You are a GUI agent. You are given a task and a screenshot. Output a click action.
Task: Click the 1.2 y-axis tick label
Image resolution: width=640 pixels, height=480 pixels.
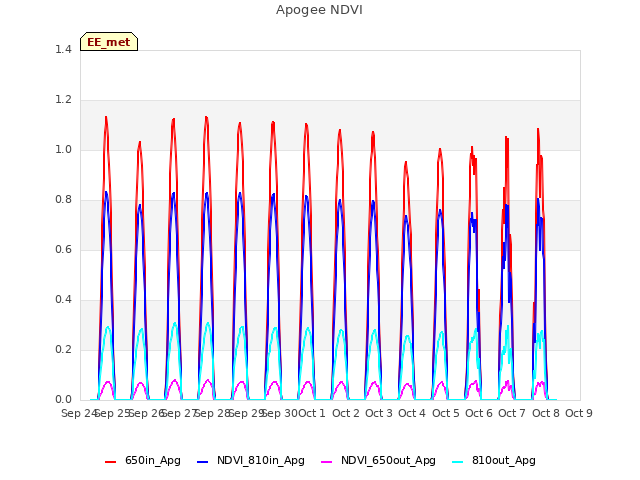[63, 100]
